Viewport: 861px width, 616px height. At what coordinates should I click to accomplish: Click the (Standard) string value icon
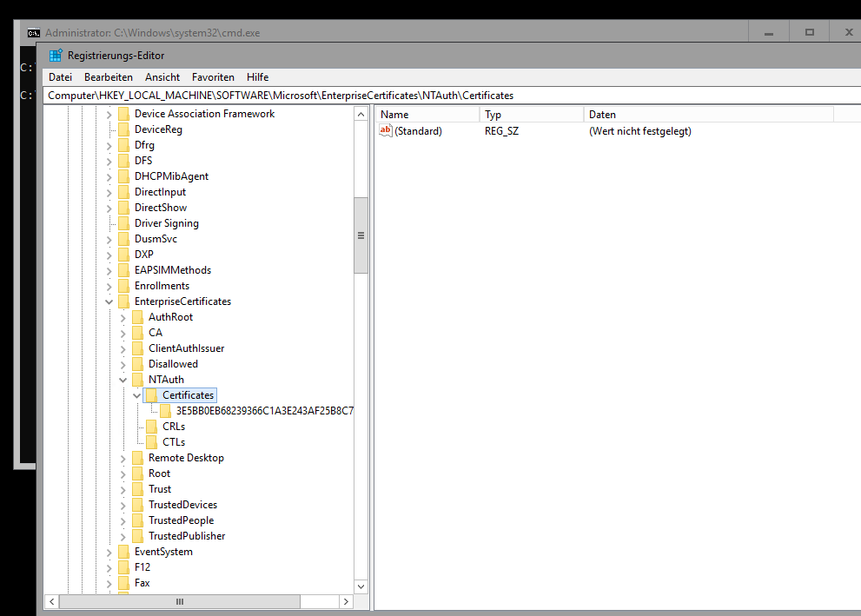tap(386, 130)
